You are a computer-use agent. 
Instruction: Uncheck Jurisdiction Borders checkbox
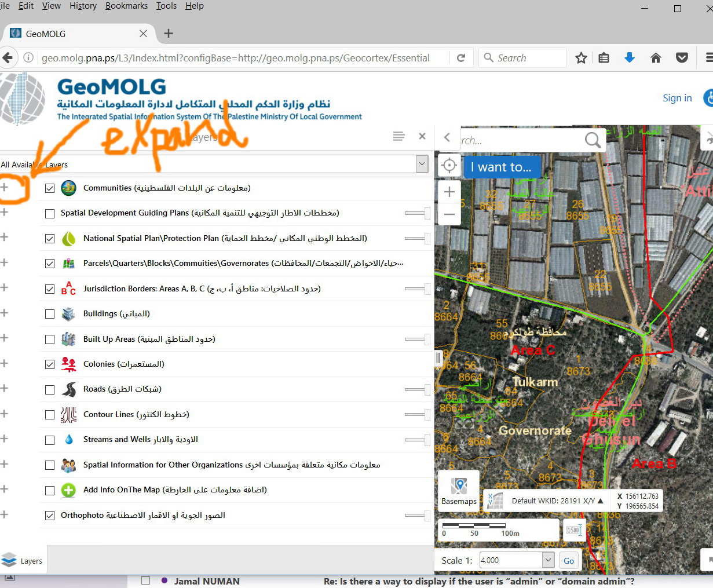tap(50, 289)
